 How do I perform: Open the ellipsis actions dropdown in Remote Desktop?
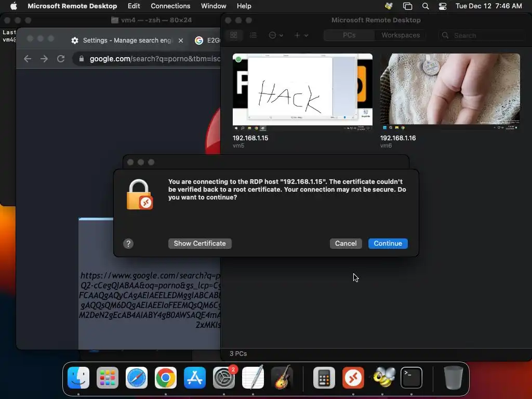pyautogui.click(x=276, y=35)
